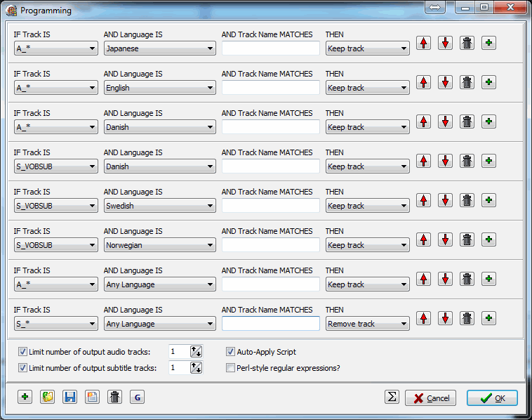Open the Japanese language dropdown
The height and width of the screenshot is (420, 532).
point(160,48)
